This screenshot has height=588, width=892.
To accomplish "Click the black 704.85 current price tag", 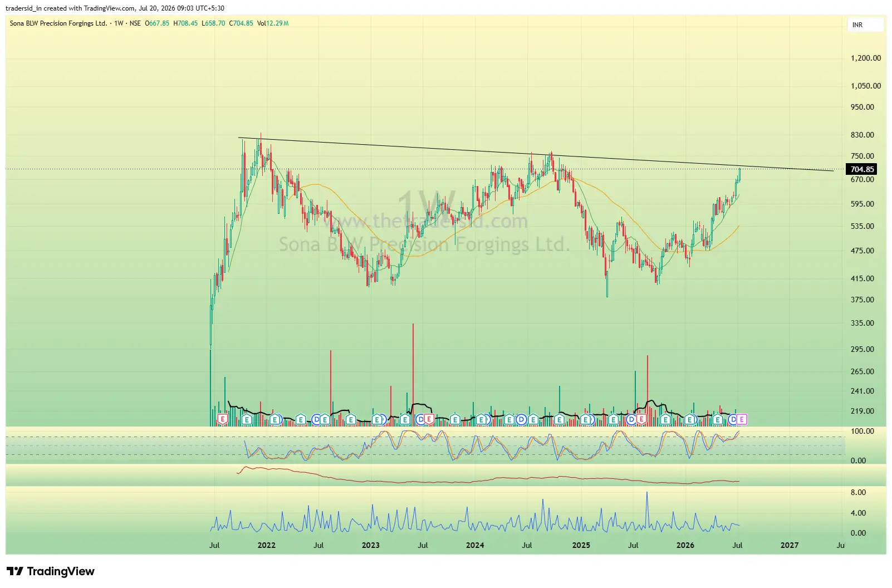I will (x=862, y=169).
